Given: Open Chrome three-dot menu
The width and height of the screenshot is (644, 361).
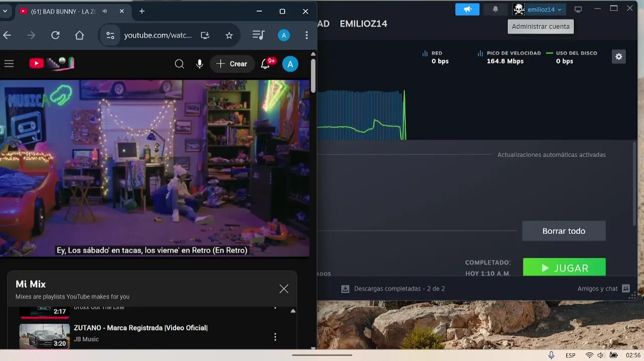Looking at the screenshot, I should pyautogui.click(x=307, y=35).
